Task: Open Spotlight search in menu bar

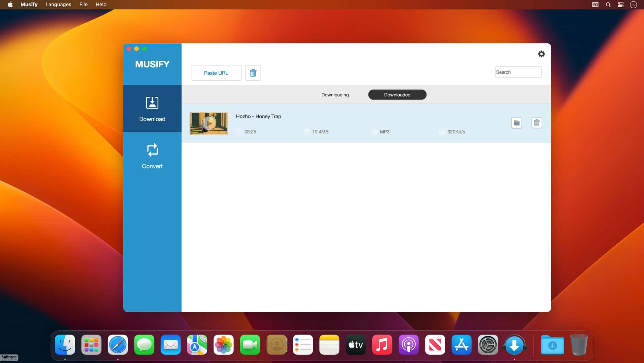Action: [608, 5]
